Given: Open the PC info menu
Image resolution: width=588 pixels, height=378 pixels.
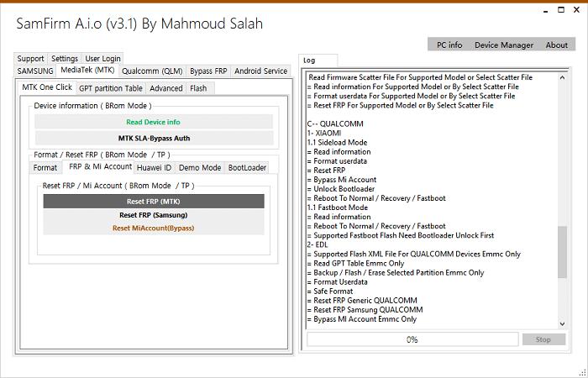Looking at the screenshot, I should (449, 45).
